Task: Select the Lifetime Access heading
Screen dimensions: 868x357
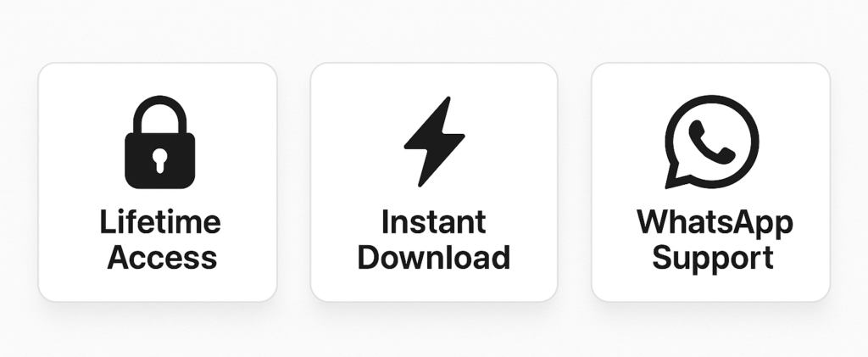Action: coord(160,240)
